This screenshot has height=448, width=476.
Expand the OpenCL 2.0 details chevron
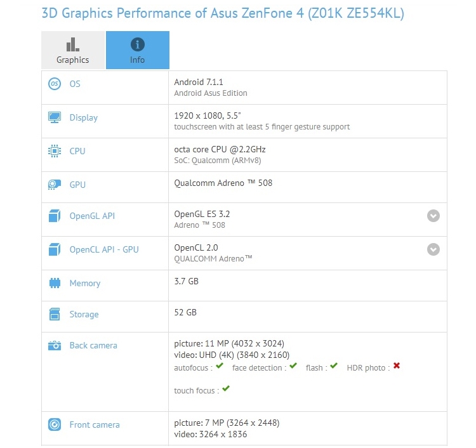[x=433, y=249]
